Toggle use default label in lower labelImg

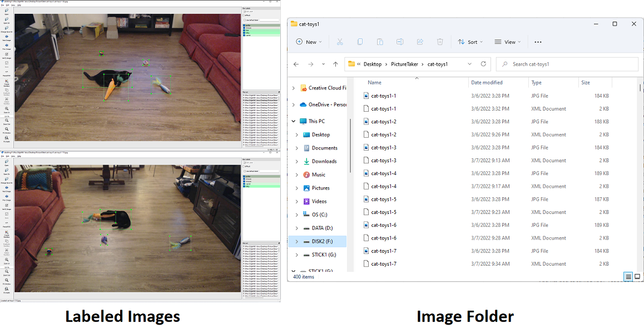pyautogui.click(x=245, y=171)
